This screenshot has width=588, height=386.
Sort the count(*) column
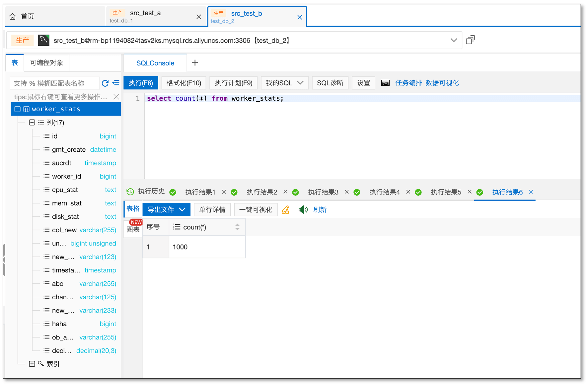point(237,227)
